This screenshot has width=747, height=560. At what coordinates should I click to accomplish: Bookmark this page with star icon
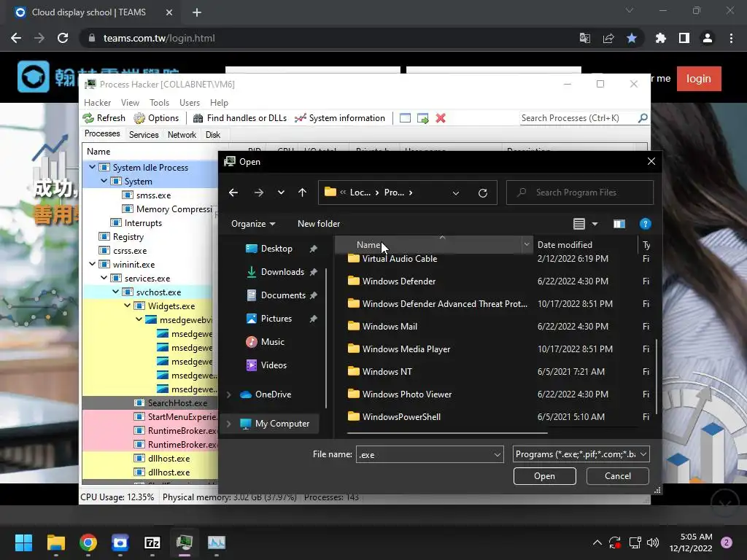tap(632, 38)
